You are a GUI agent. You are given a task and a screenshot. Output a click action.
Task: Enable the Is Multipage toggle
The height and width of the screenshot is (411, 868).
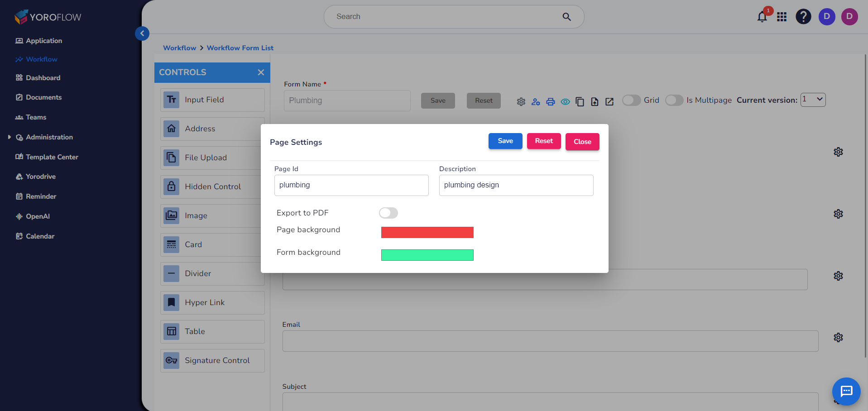(674, 100)
